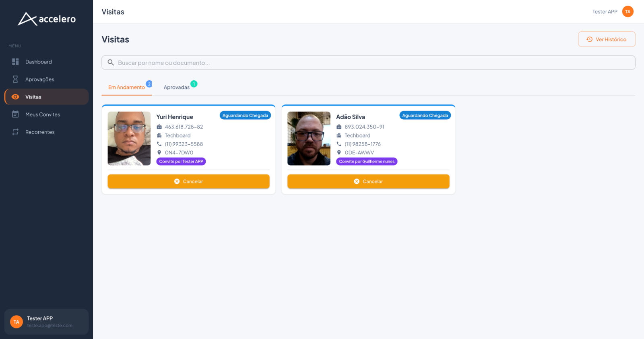The height and width of the screenshot is (339, 644).
Task: Click phone number (11) 98258-1776
Action: click(363, 144)
